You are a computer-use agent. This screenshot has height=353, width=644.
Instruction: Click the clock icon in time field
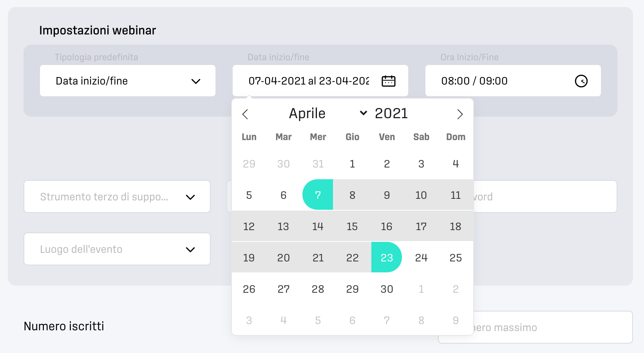point(581,81)
